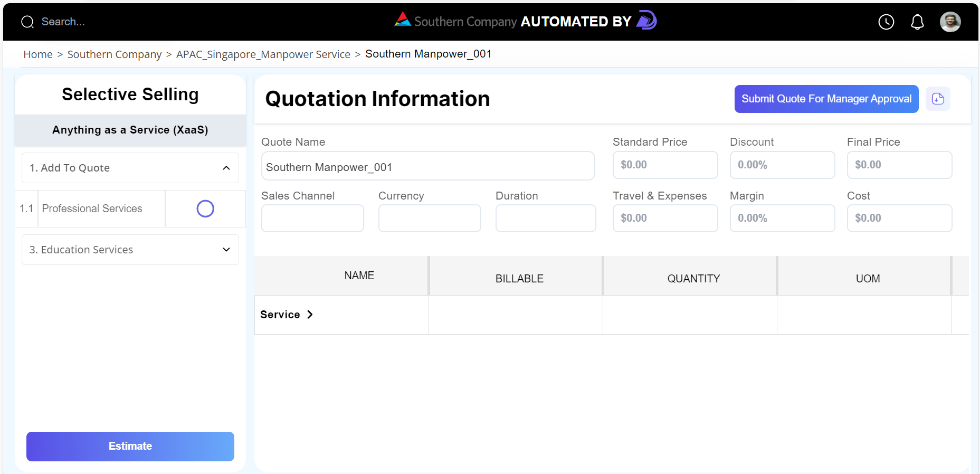This screenshot has width=980, height=474.
Task: Click the Estimate button
Action: pos(130,447)
